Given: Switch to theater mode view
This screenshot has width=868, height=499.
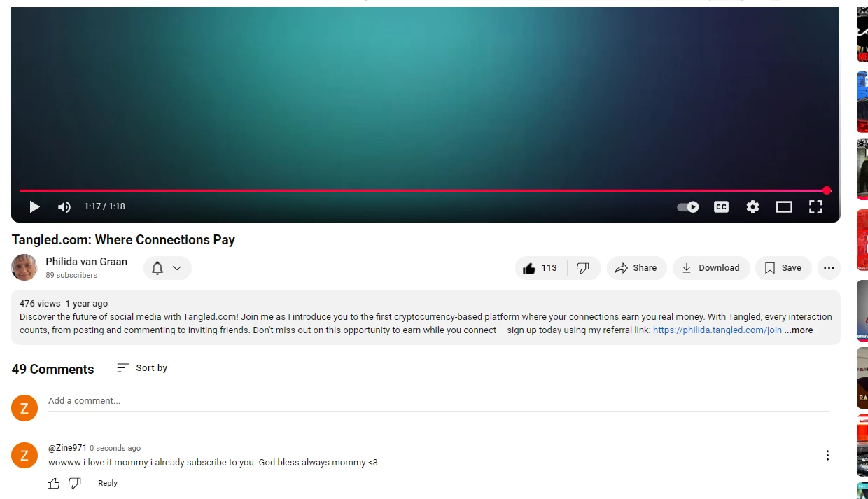Looking at the screenshot, I should 784,206.
